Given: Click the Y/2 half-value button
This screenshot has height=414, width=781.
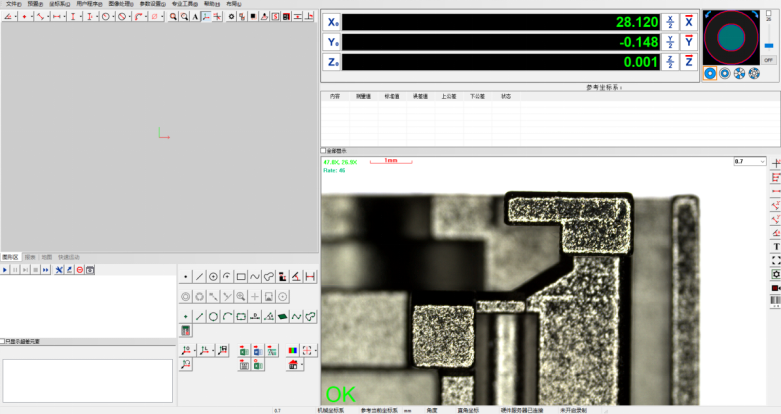Looking at the screenshot, I should pyautogui.click(x=671, y=42).
